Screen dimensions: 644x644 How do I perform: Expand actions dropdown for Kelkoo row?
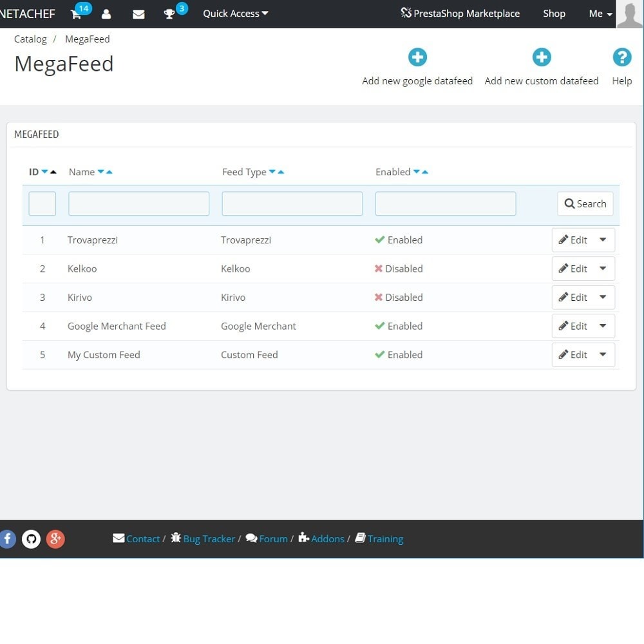point(603,269)
